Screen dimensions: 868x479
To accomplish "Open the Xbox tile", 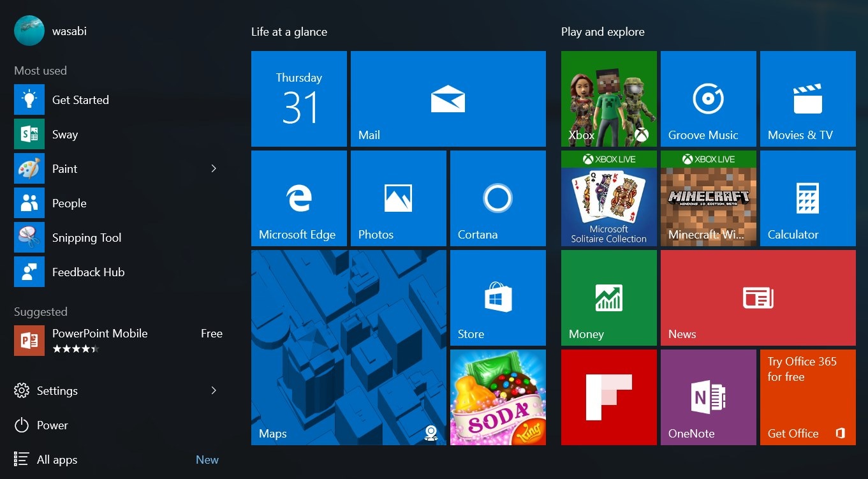I will point(609,99).
